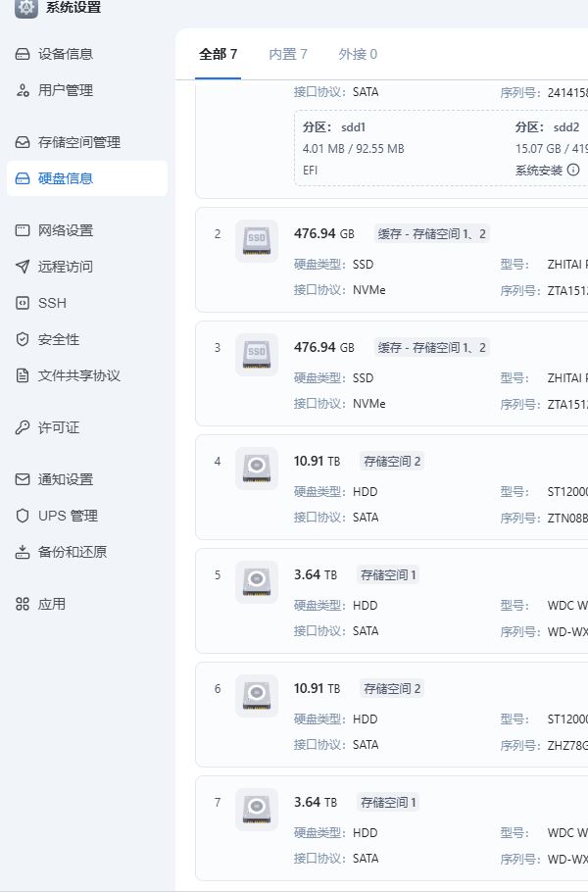Open the 设备信息 sidebar item
Screen dimensions: 588x892
coord(87,54)
